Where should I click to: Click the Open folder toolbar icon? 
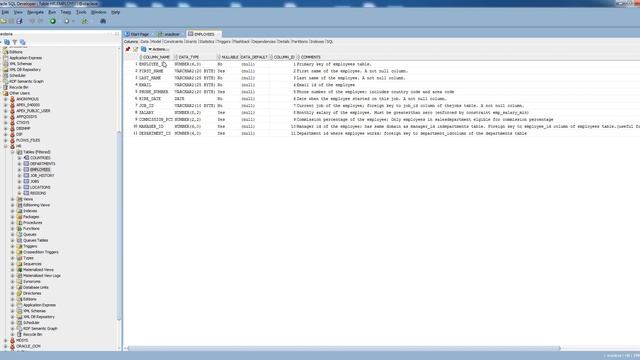pos(4,21)
